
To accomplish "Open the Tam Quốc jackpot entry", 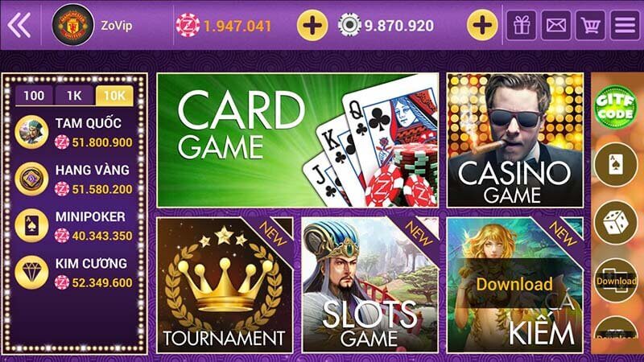I will [74, 132].
